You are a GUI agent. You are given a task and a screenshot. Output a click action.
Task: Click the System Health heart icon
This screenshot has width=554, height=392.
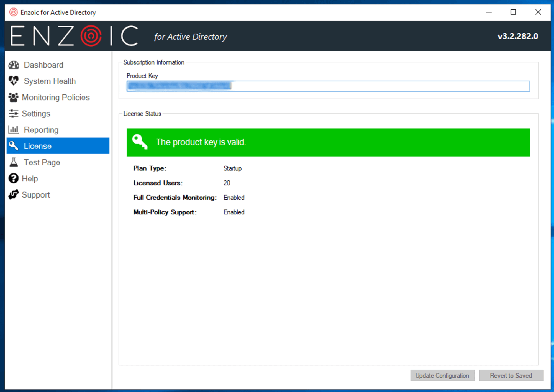coord(14,81)
